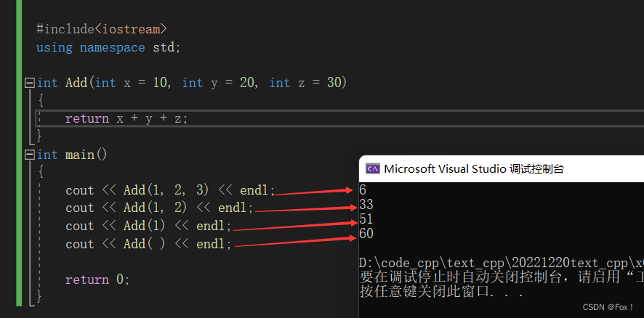Click console output value 6
This screenshot has width=644, height=318.
click(363, 190)
